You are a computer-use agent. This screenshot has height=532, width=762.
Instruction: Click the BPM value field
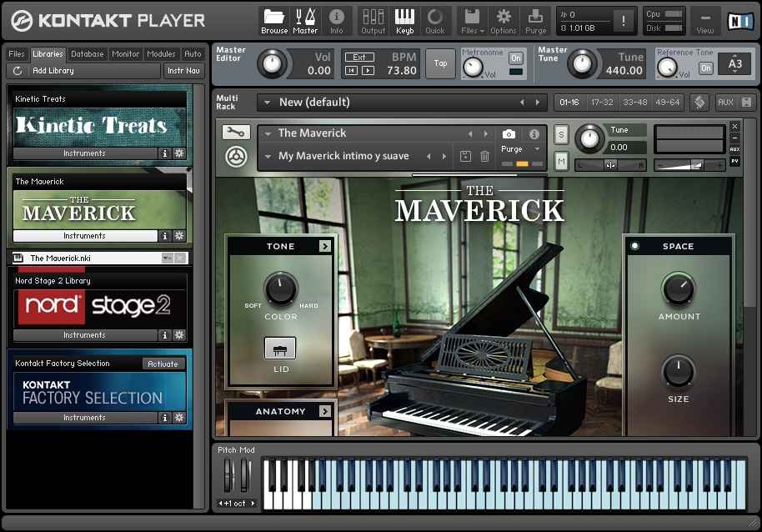[x=401, y=71]
